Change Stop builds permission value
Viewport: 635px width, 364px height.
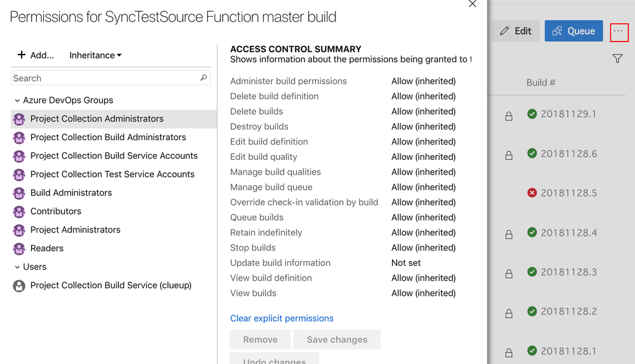point(423,248)
